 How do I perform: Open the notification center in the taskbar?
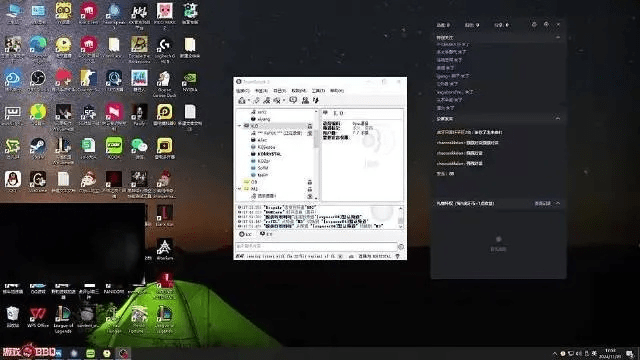[x=630, y=353]
